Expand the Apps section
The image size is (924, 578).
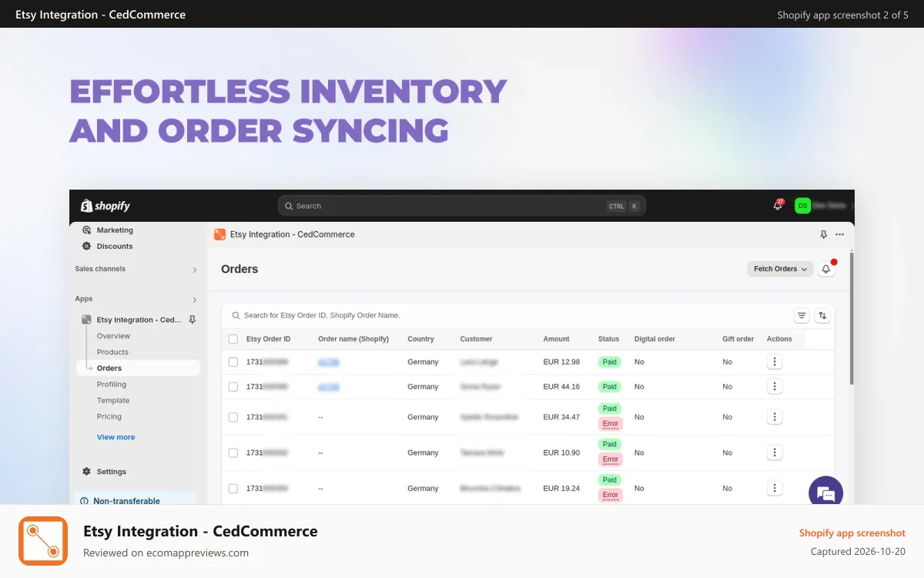(x=194, y=300)
